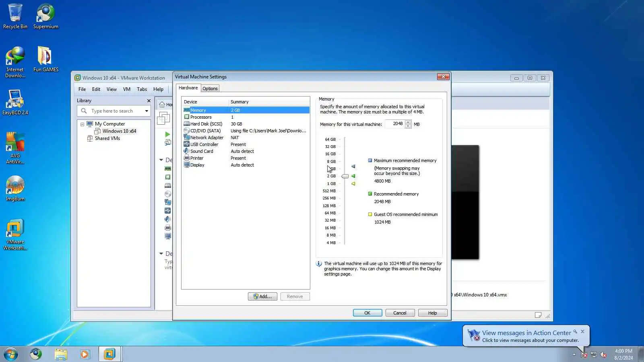Click the blue maximum recommended memory marker
The width and height of the screenshot is (644, 362).
coord(353,167)
